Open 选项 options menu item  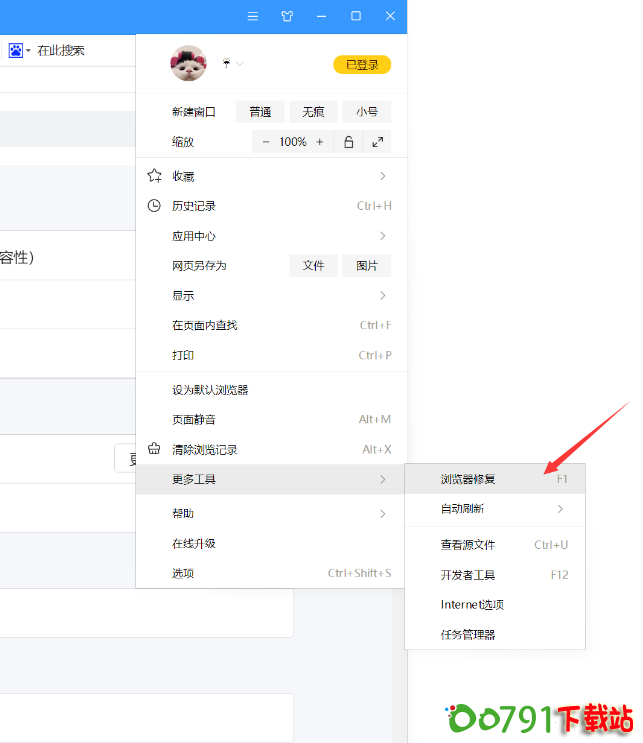(x=270, y=573)
